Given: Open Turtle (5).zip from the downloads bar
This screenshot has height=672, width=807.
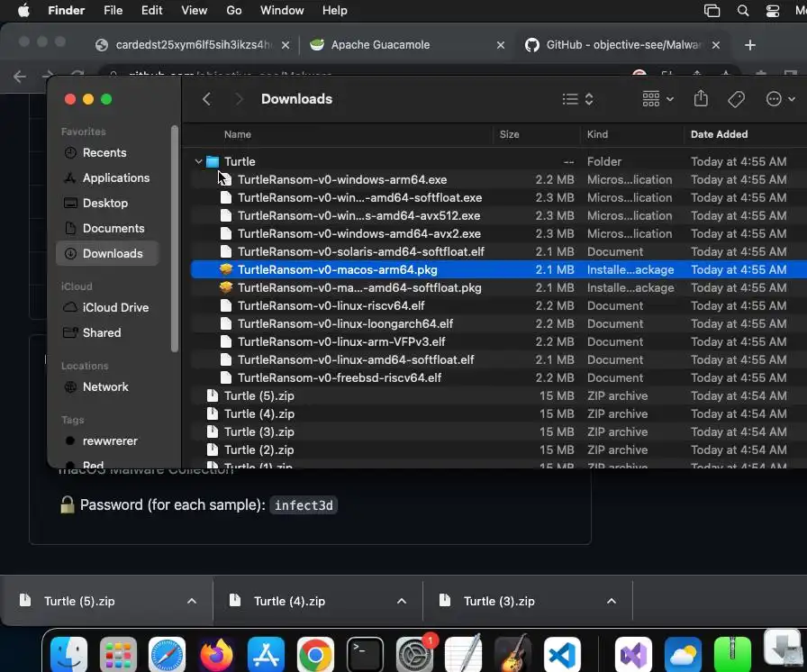Looking at the screenshot, I should pyautogui.click(x=78, y=601).
